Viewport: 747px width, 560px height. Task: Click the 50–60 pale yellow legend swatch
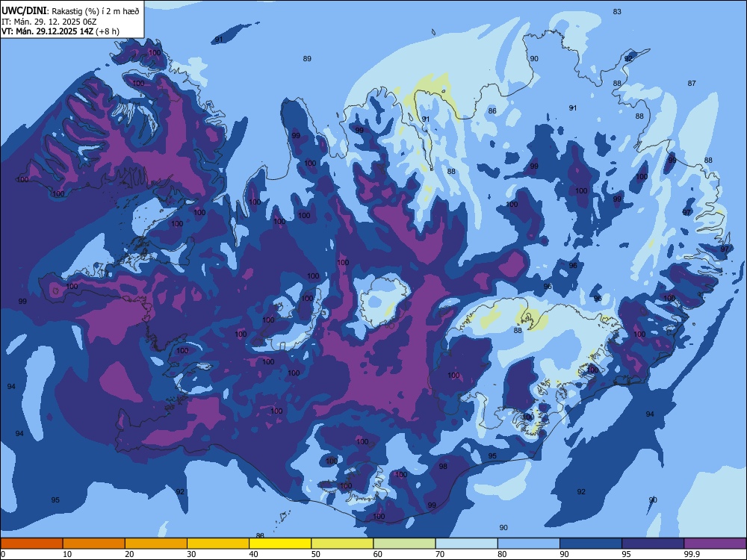[x=342, y=544]
